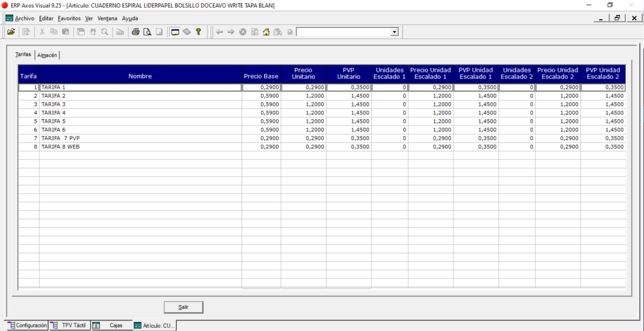Click the search magnifying glass icon
The width and height of the screenshot is (644, 331).
[x=105, y=31]
